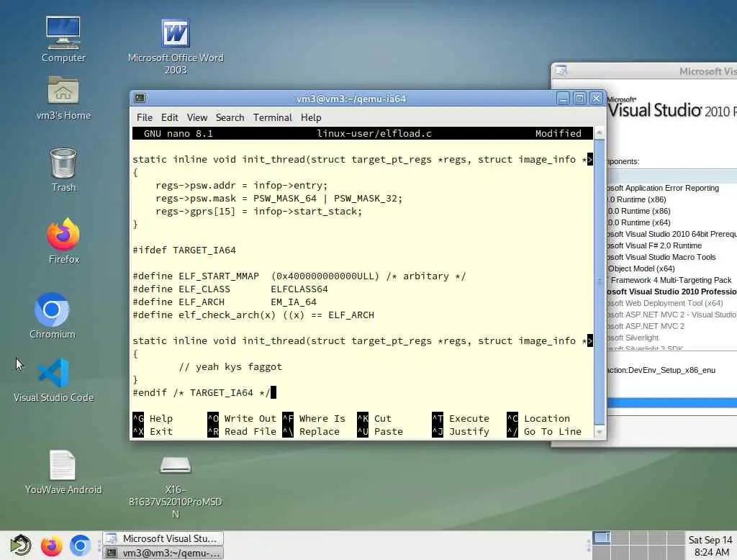Click the '#define ELF_START_MMAP' line
This screenshot has width=737, height=560.
click(x=299, y=276)
